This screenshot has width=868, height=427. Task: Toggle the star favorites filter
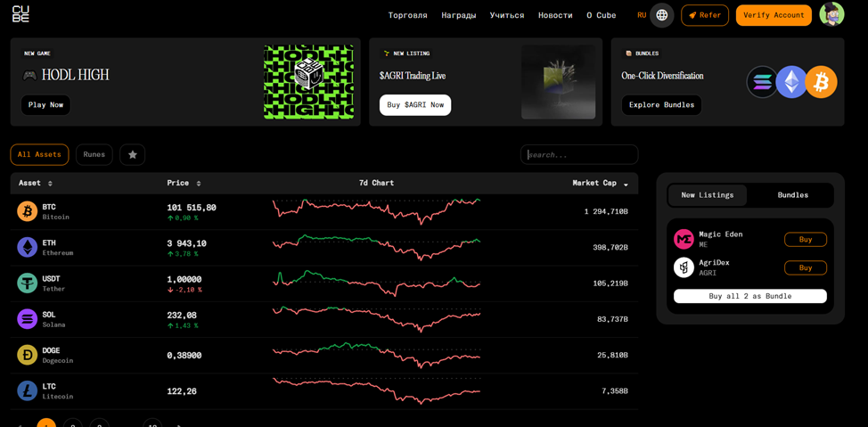tap(132, 154)
